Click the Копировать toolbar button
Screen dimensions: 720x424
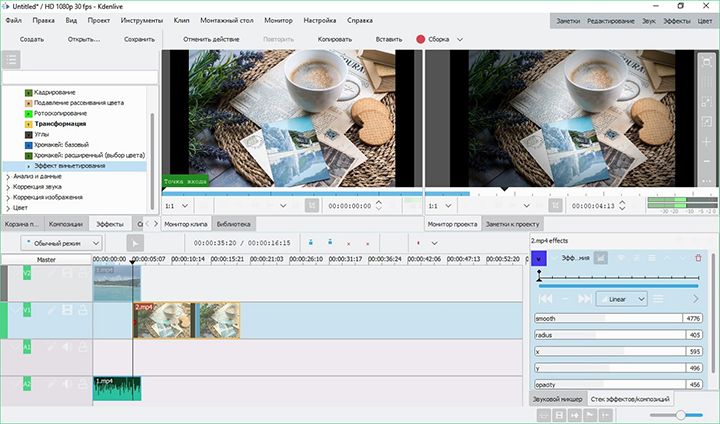tap(335, 39)
